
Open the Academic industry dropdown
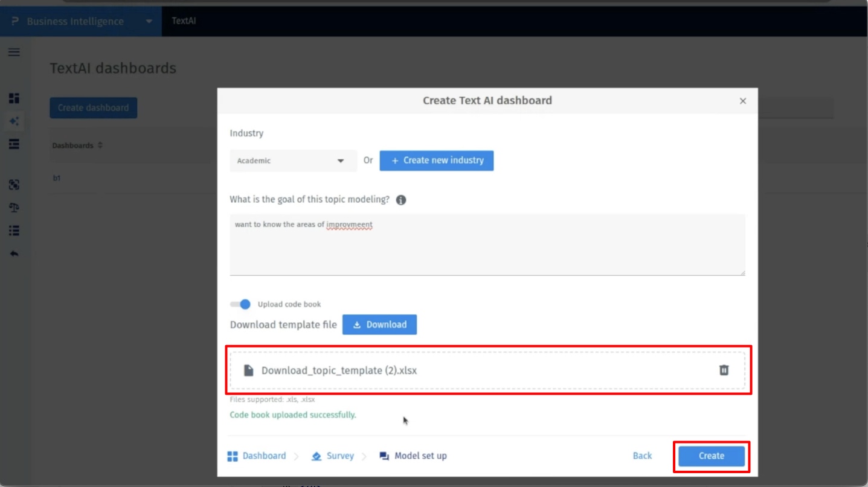coord(293,161)
